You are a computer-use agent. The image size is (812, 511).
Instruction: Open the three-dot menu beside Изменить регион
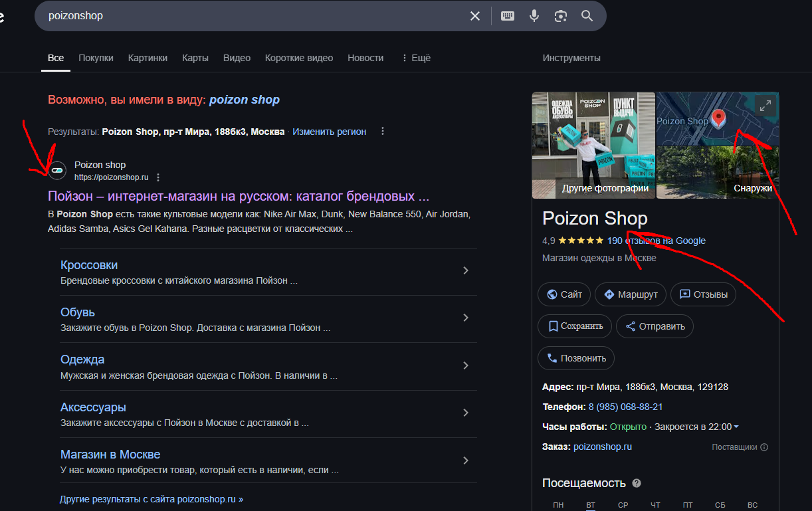[x=383, y=132]
